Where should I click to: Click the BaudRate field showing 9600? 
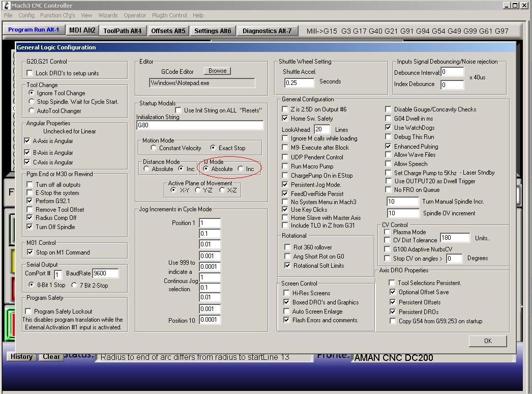coord(105,273)
